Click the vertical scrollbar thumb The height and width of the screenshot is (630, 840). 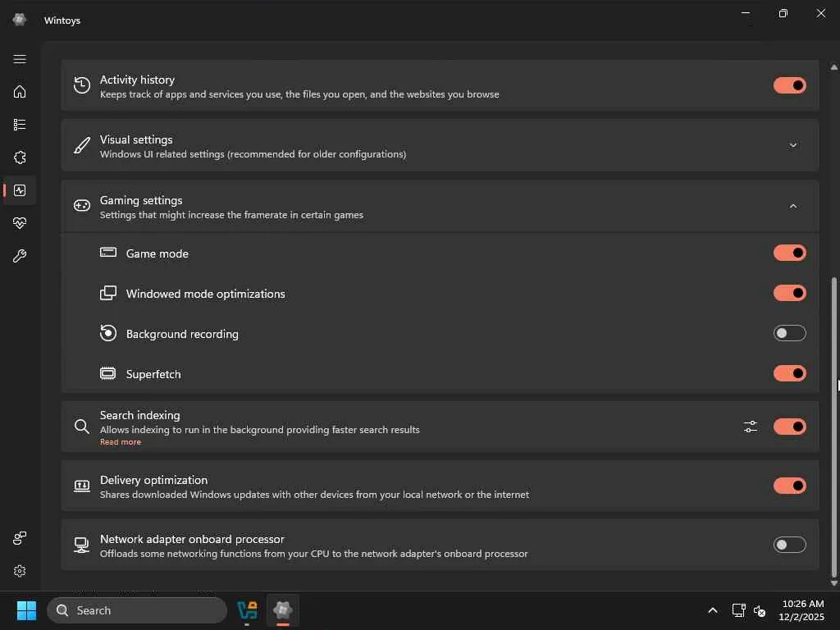pyautogui.click(x=833, y=427)
